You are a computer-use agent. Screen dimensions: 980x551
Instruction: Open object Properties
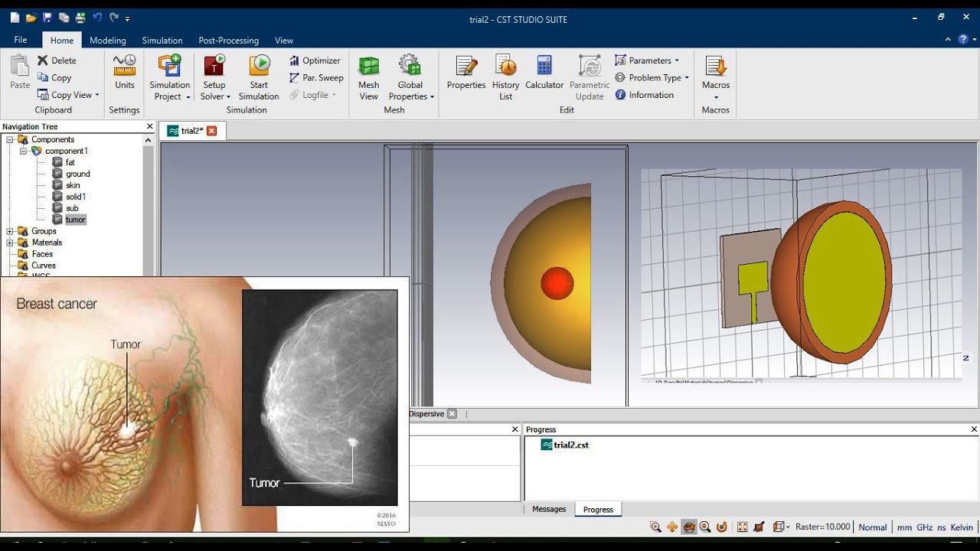click(x=466, y=72)
